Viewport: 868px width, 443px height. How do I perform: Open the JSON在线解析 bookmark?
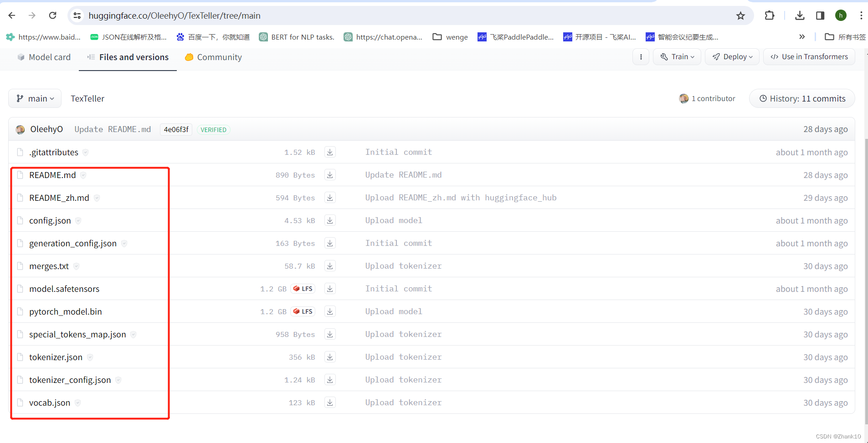128,37
